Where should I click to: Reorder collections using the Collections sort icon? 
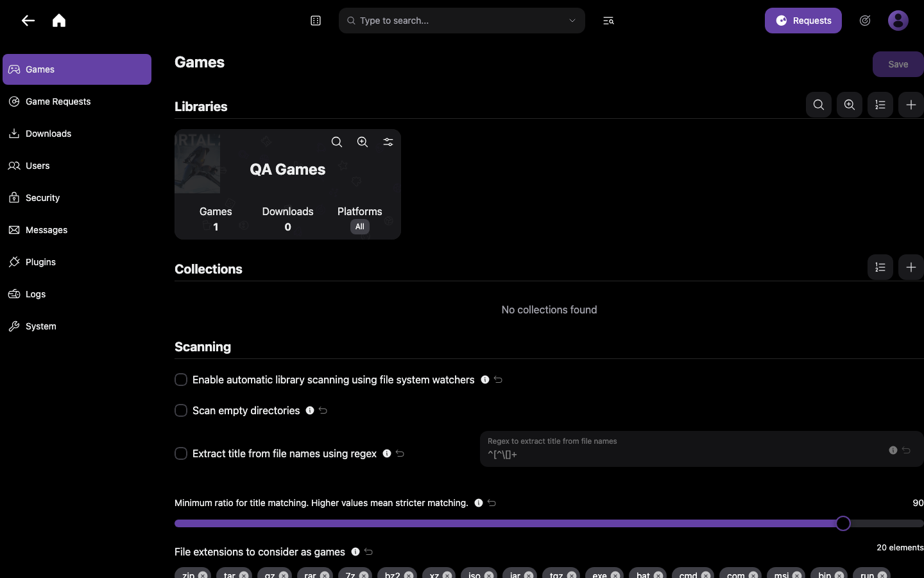click(880, 267)
